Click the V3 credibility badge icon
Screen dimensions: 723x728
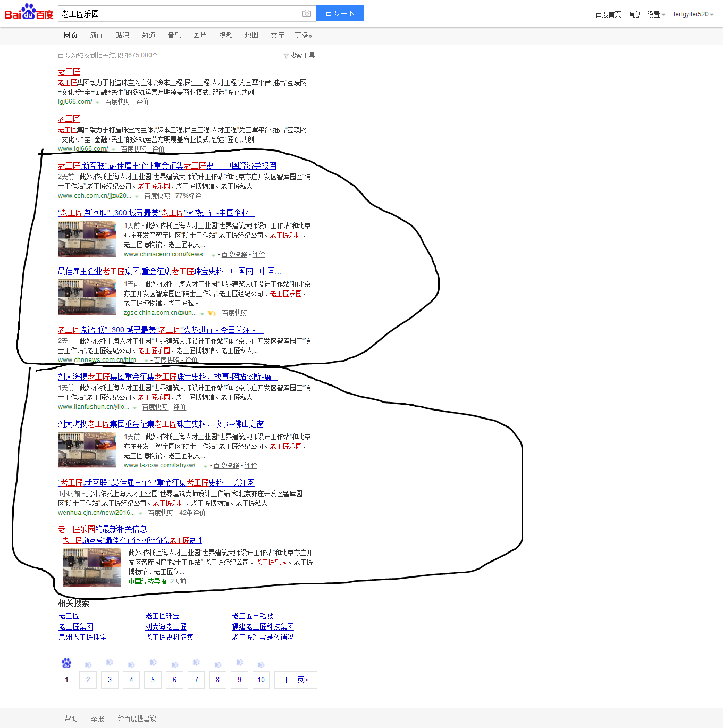[x=212, y=313]
